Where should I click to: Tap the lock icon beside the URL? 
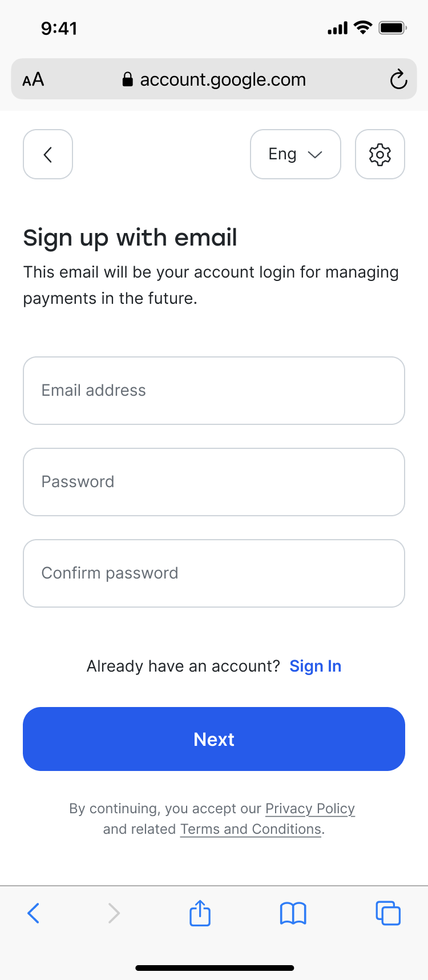128,79
